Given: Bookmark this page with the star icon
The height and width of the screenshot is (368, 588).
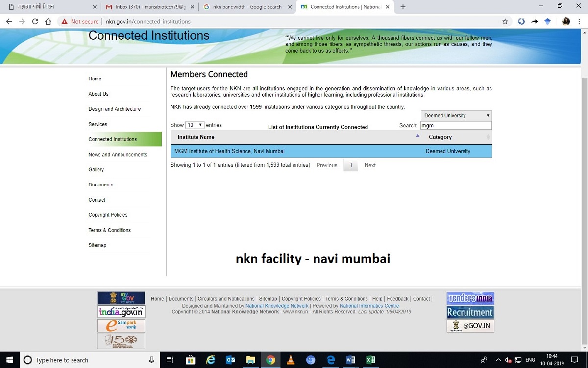Looking at the screenshot, I should tap(505, 21).
